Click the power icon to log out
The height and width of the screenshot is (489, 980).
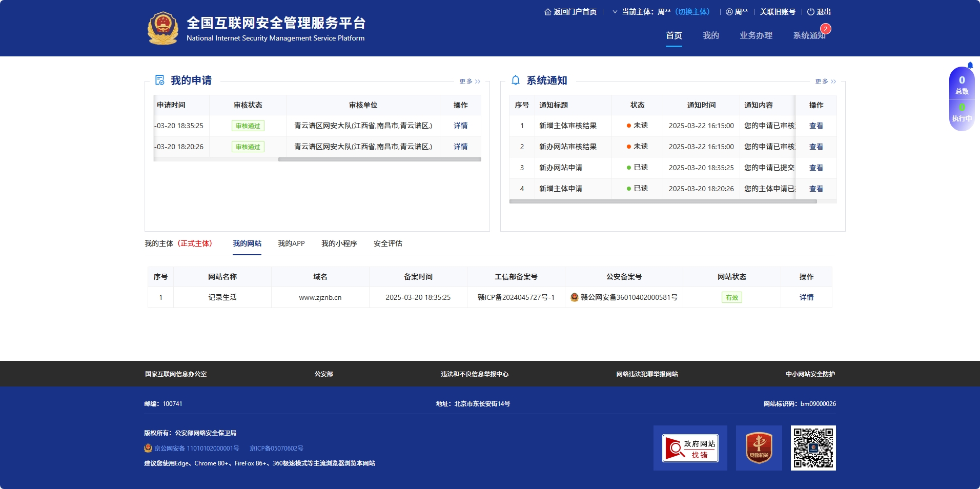click(x=810, y=12)
